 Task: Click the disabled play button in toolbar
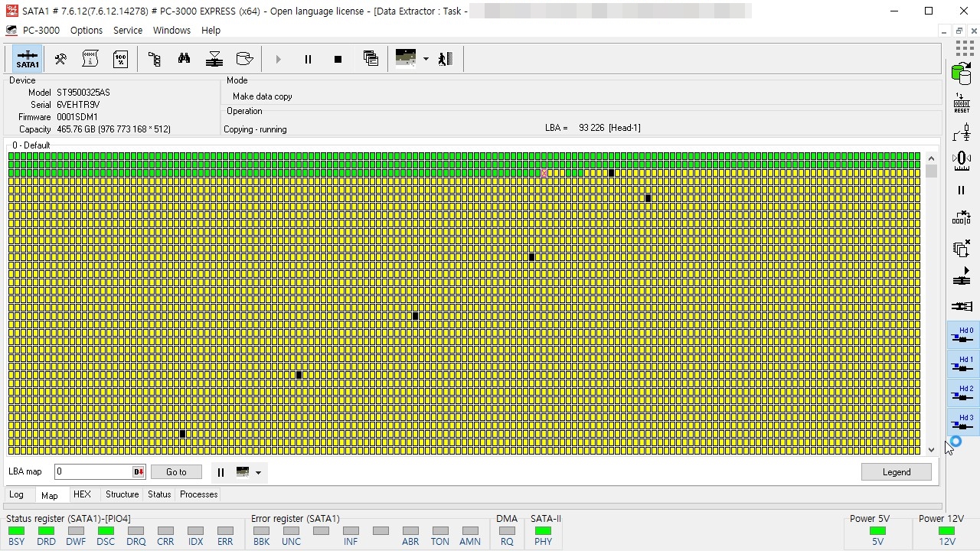pos(278,59)
